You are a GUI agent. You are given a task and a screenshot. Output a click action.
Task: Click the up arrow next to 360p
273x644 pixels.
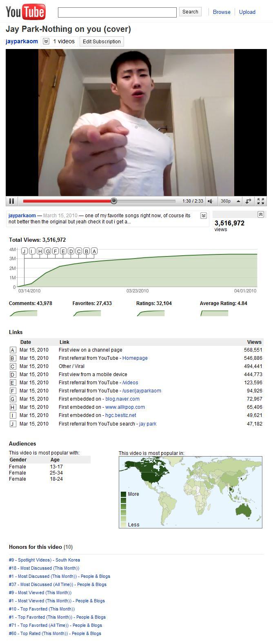[x=238, y=201]
